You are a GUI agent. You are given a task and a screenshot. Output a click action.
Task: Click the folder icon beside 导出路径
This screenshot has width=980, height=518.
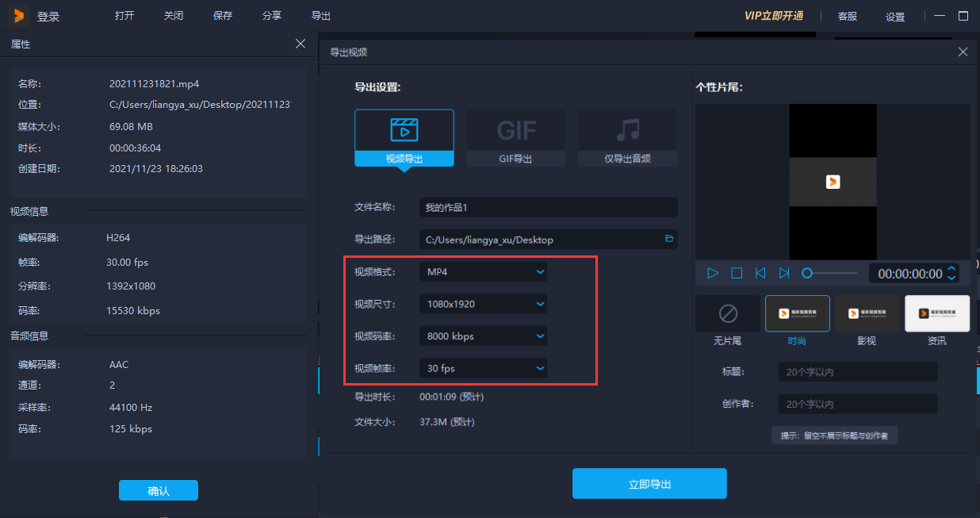coord(668,239)
